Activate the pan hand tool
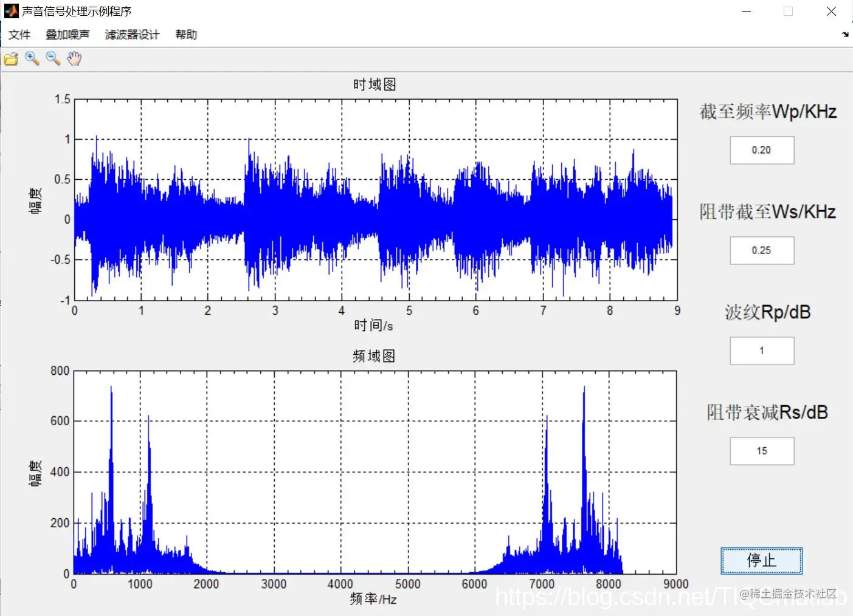This screenshot has height=616, width=853. tap(74, 59)
